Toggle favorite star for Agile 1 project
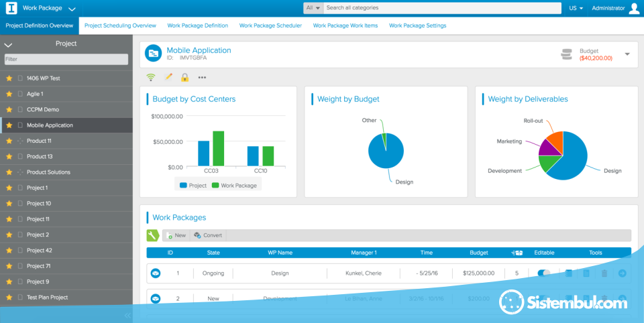This screenshot has width=644, height=323. [9, 94]
